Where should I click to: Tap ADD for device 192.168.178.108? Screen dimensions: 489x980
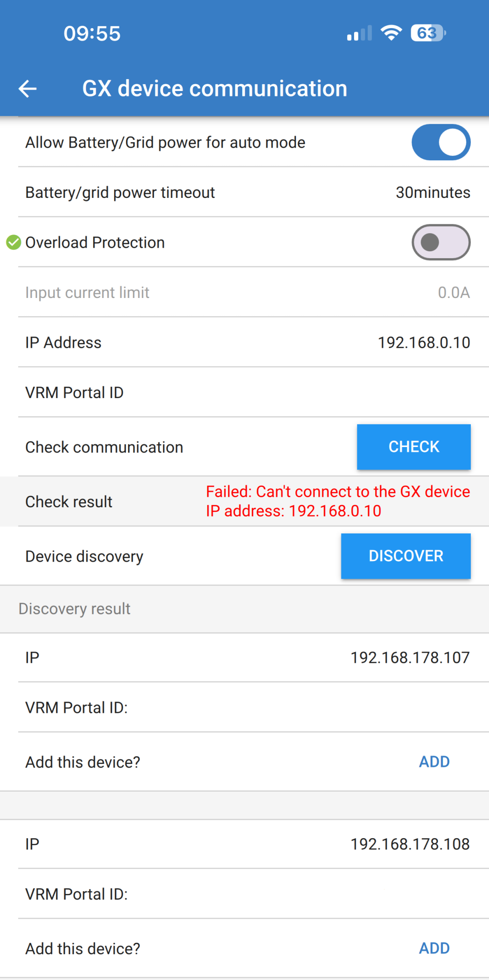(433, 948)
